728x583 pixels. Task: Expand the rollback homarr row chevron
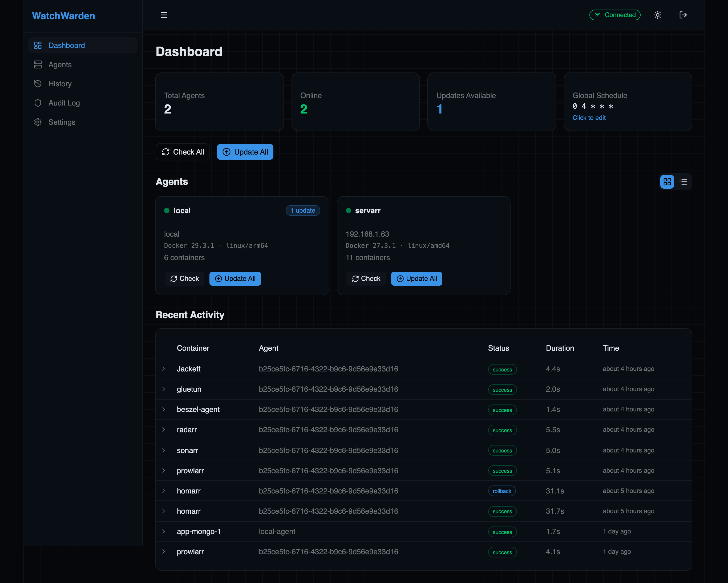[164, 491]
